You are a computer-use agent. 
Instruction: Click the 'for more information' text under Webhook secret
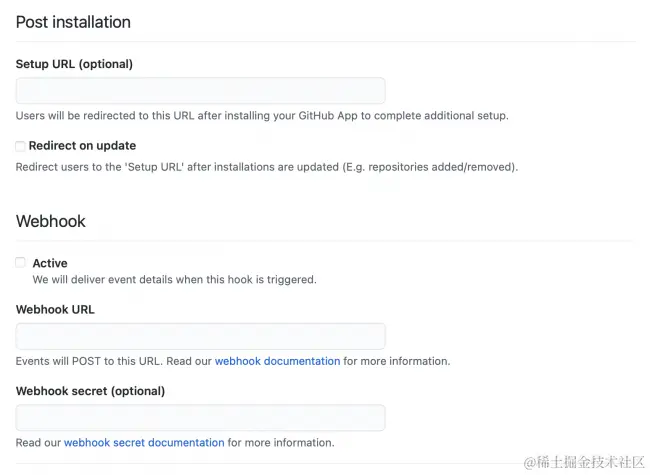click(281, 442)
